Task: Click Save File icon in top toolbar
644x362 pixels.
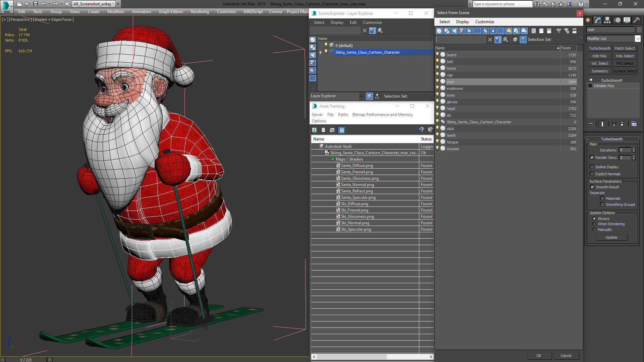Action: click(x=35, y=4)
